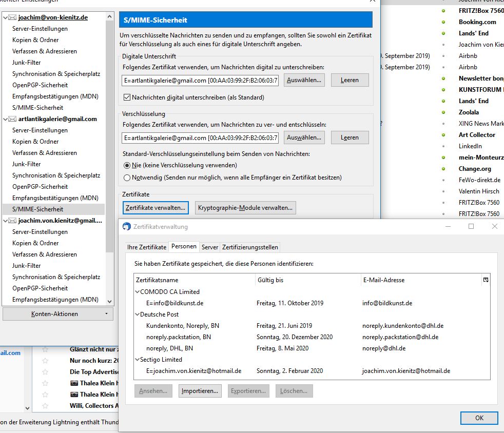Open the Konten-Aktionen dropdown

(57, 313)
